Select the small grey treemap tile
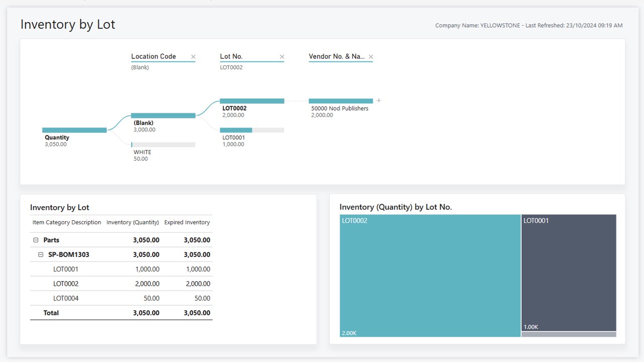The image size is (644, 362). 569,334
